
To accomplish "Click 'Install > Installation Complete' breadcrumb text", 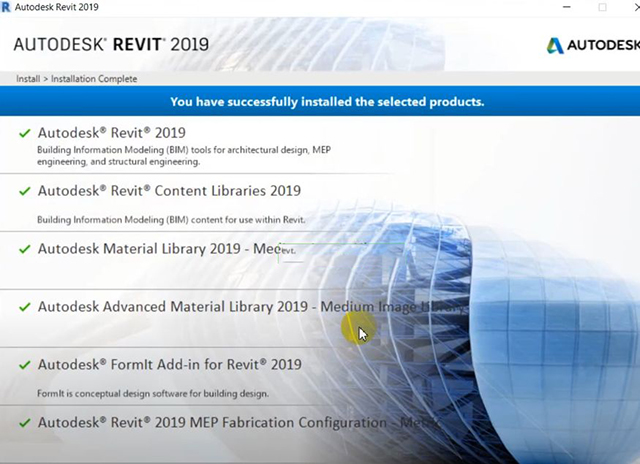I will 77,79.
